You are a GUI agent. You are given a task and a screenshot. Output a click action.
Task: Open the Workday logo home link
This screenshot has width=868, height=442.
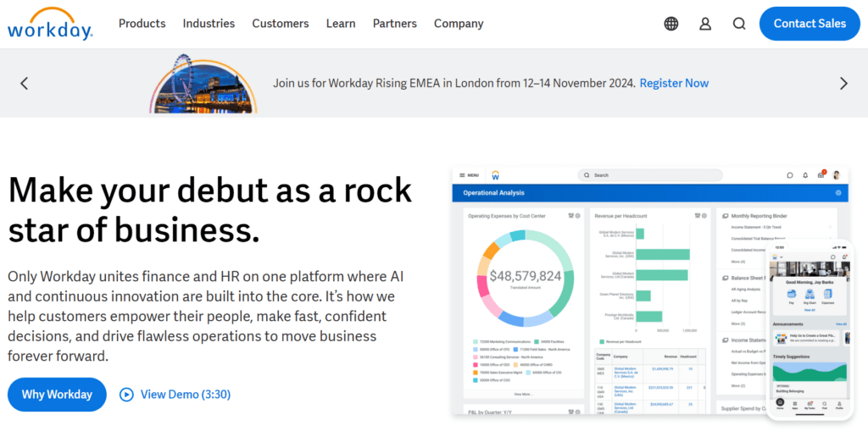click(x=50, y=24)
